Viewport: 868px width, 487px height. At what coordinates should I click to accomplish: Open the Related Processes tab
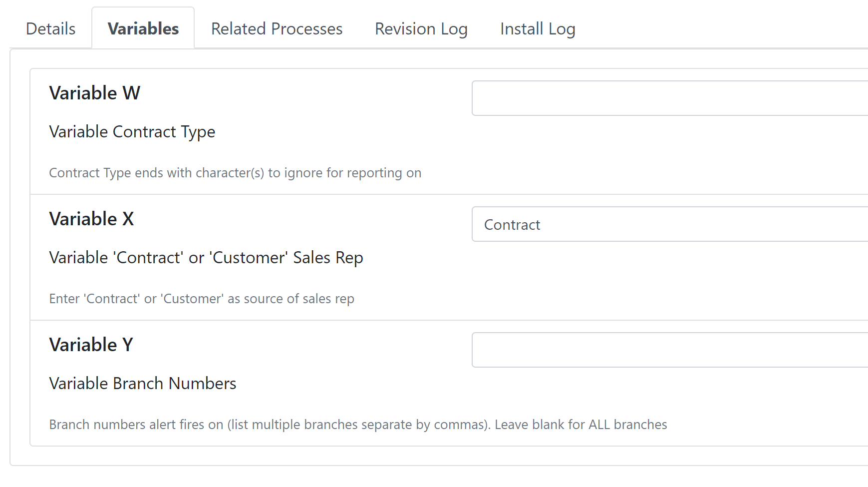277,28
